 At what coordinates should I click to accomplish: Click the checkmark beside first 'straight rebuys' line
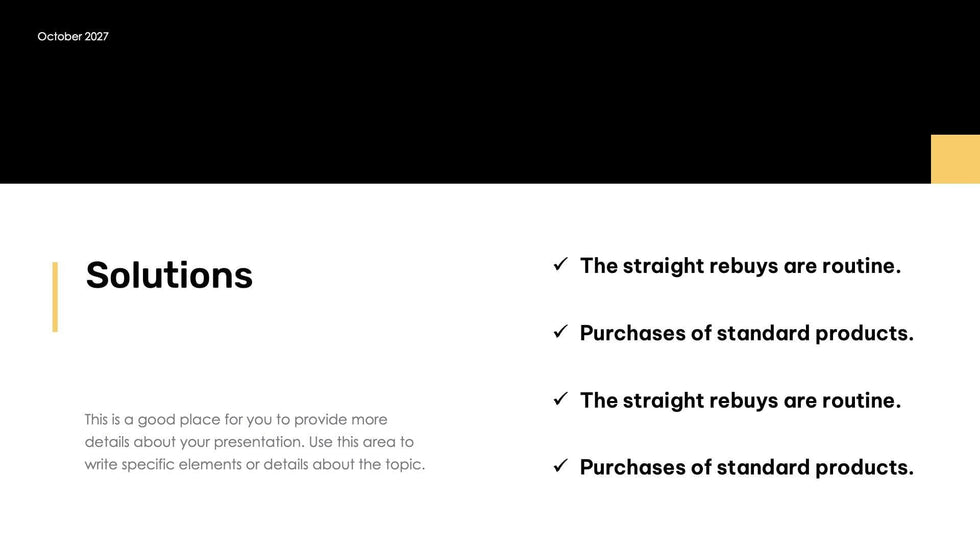coord(561,264)
